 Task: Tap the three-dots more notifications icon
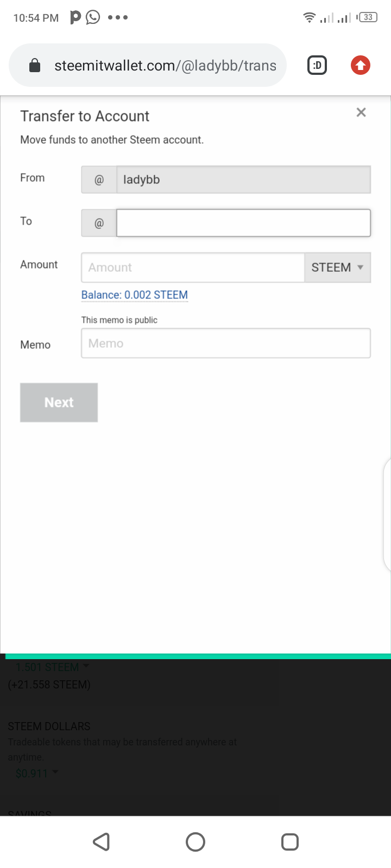click(118, 17)
